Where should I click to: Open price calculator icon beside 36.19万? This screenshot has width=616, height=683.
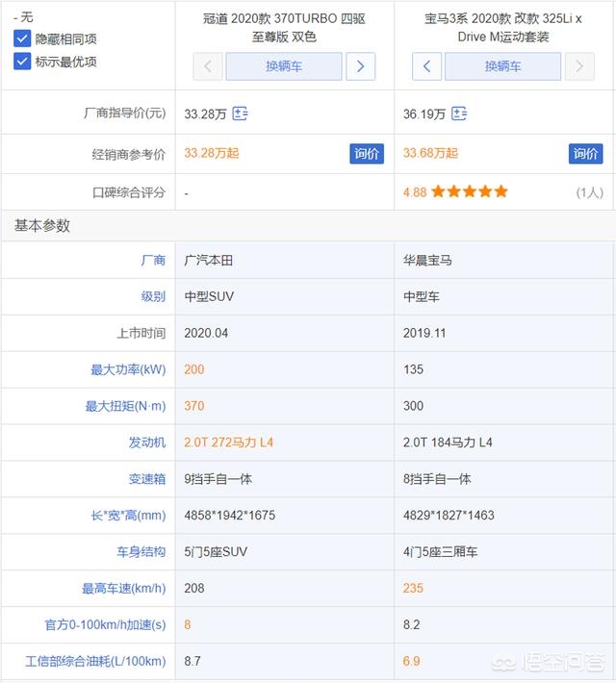(x=458, y=114)
